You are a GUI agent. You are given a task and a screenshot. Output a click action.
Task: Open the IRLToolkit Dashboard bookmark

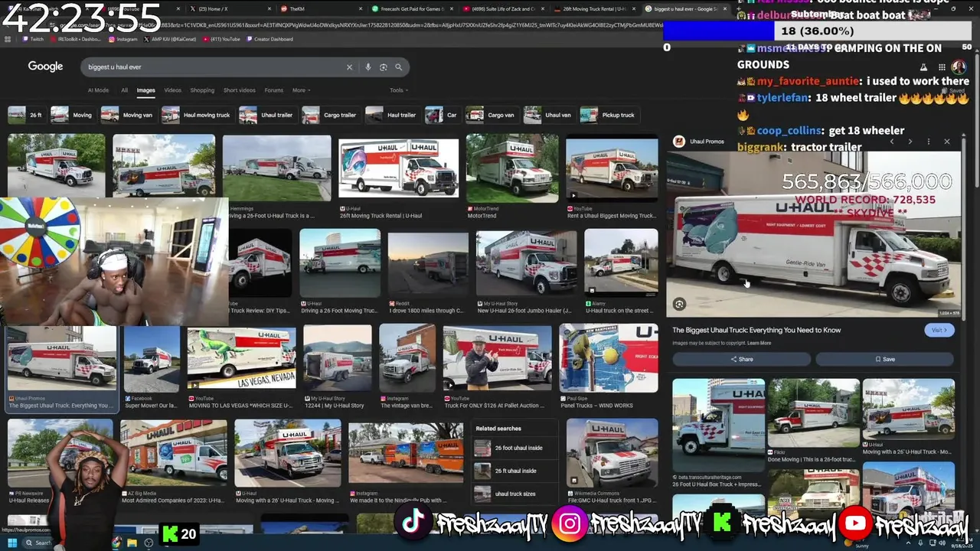[77, 39]
